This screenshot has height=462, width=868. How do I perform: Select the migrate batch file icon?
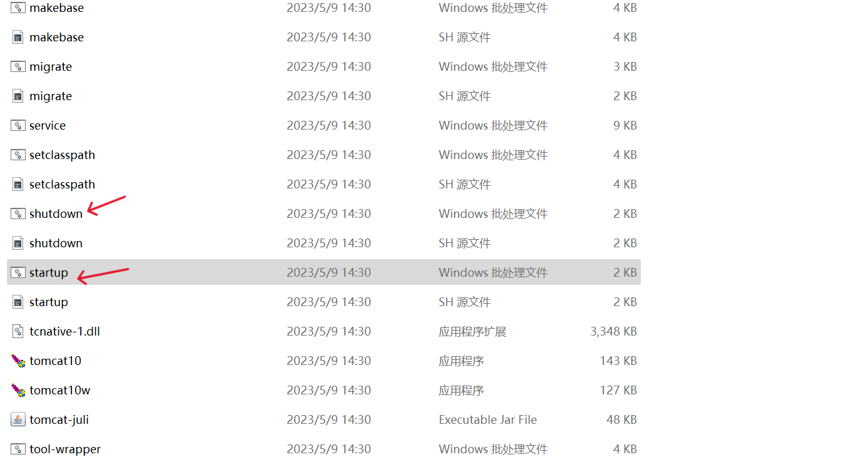[18, 67]
